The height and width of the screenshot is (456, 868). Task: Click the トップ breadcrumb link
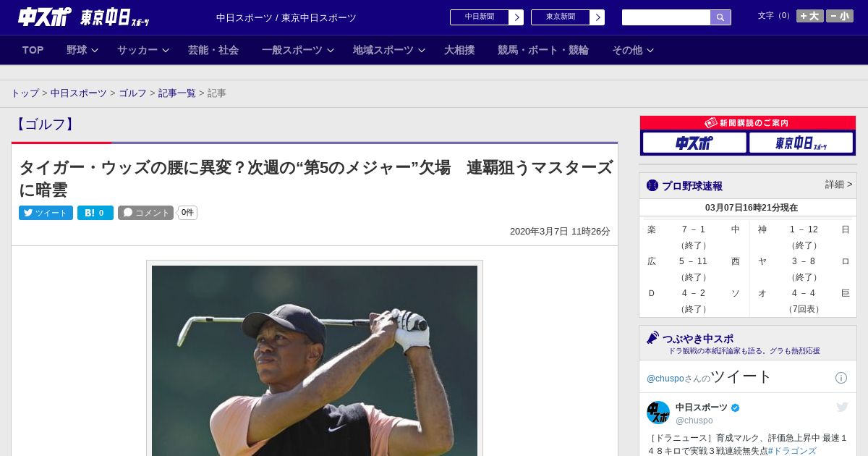(x=25, y=93)
